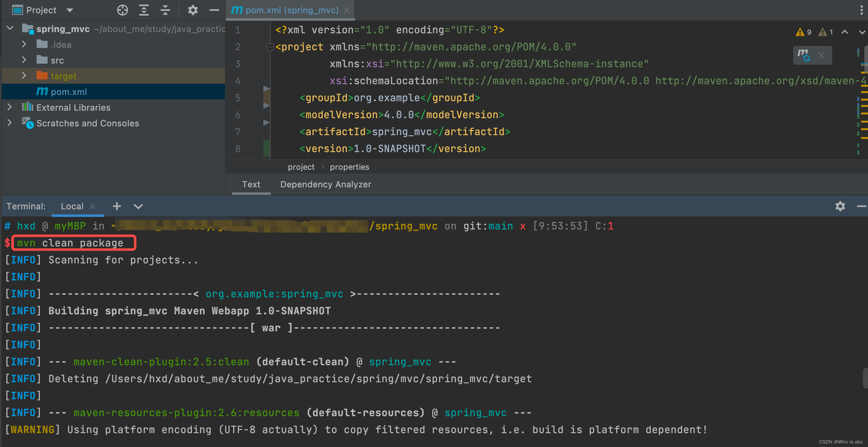This screenshot has width=868, height=447.
Task: Click the Select Opened File locate icon
Action: point(122,10)
